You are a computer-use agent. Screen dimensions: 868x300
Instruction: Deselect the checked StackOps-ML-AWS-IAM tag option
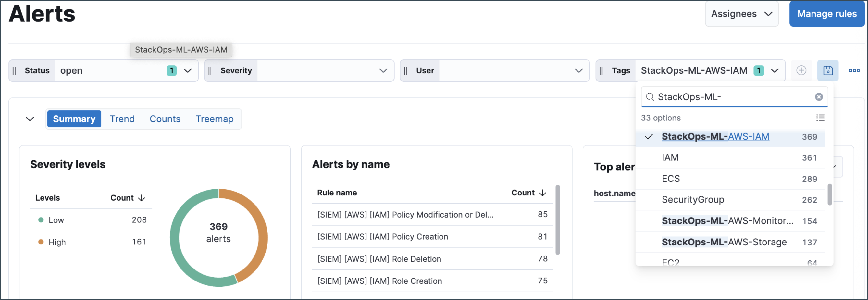(x=730, y=137)
